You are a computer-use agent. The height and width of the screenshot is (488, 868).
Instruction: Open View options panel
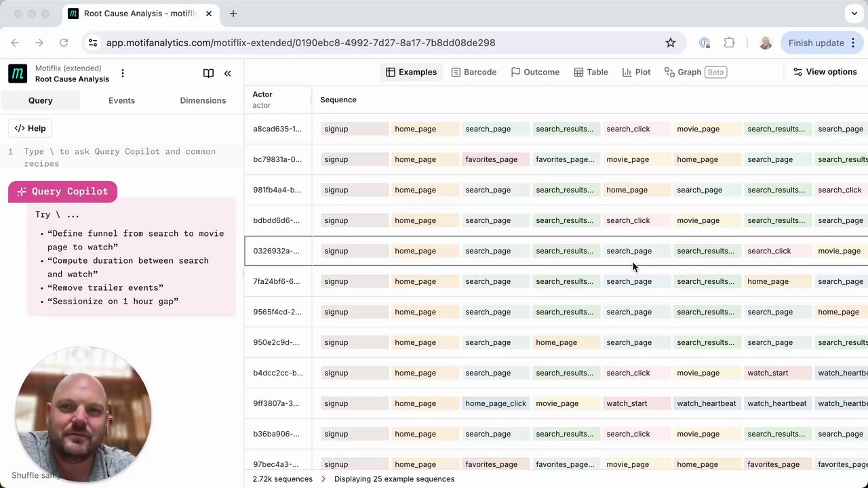pos(825,72)
